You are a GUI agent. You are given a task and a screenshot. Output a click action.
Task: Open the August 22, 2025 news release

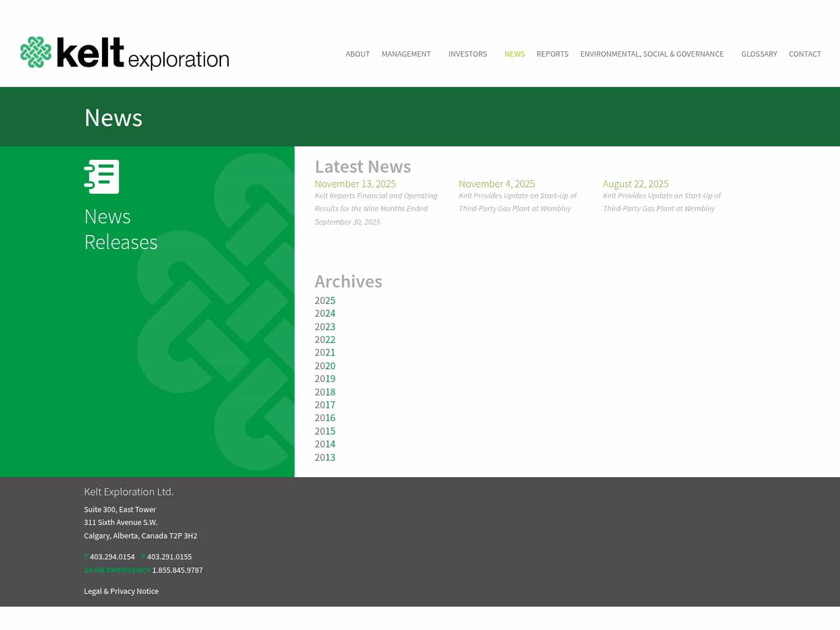click(636, 184)
